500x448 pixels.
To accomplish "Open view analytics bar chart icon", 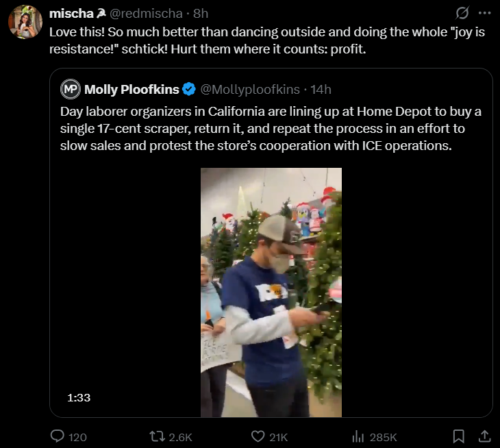I will 357,436.
